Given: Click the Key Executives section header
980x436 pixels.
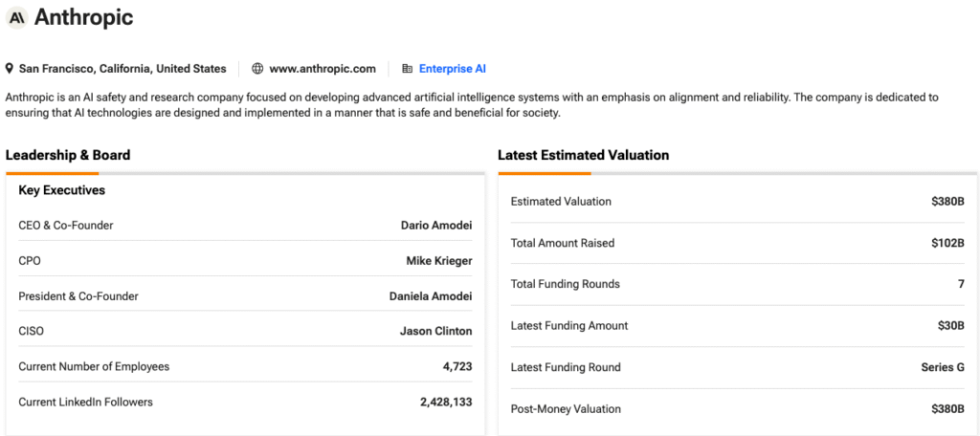Looking at the screenshot, I should coord(61,190).
